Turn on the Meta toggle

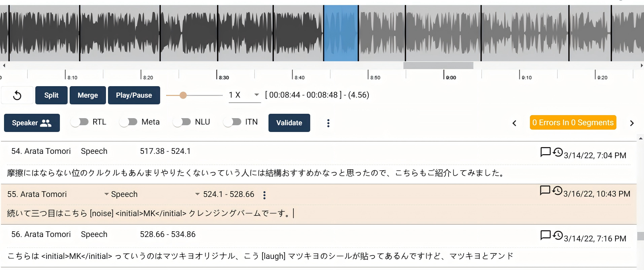(x=129, y=122)
